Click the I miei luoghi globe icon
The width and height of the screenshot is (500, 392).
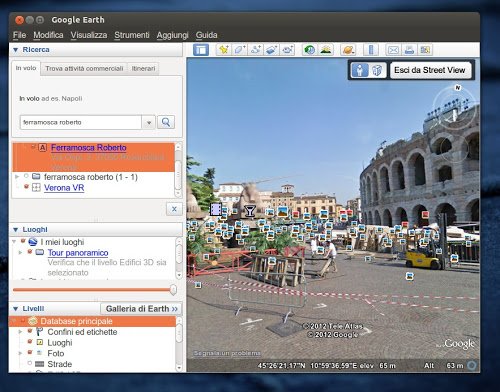33,242
